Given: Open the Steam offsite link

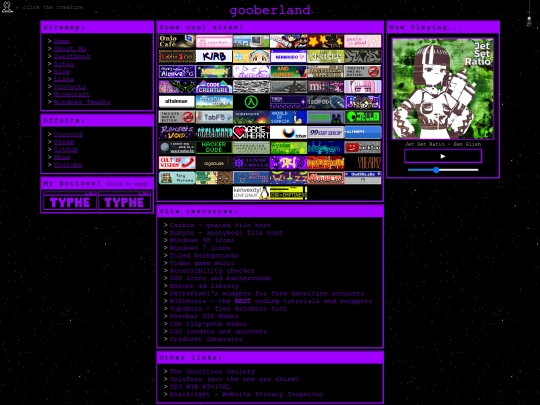Looking at the screenshot, I should [64, 142].
